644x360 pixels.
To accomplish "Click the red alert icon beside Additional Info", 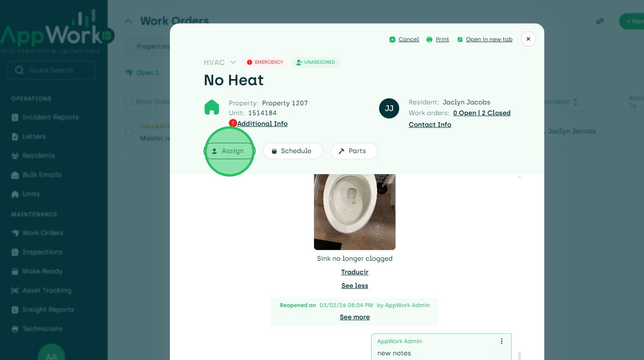I will (233, 123).
